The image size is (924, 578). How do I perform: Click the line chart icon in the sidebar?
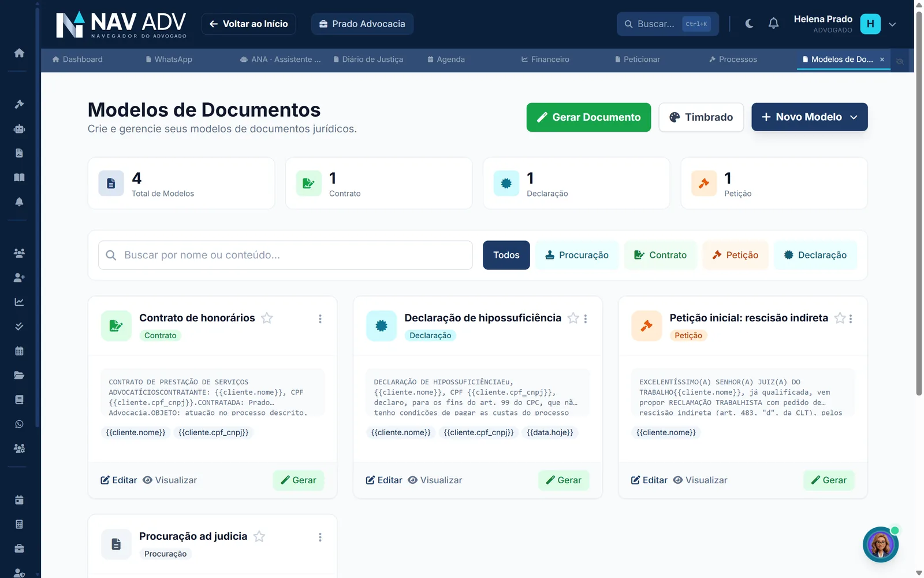(19, 302)
